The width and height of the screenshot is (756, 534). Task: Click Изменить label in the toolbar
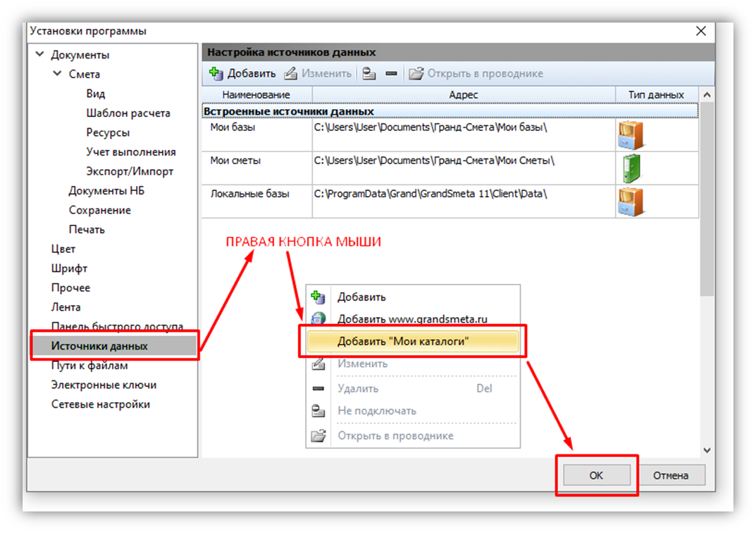(x=326, y=74)
